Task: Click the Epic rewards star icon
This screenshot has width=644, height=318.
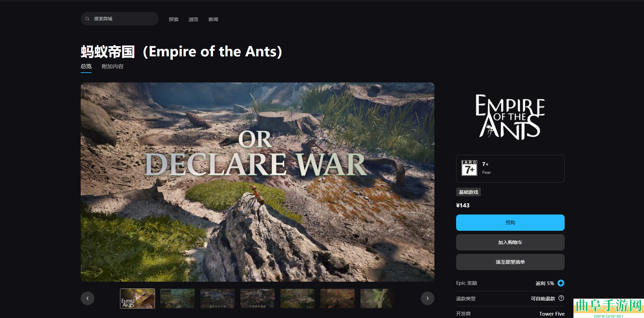Action: click(561, 283)
